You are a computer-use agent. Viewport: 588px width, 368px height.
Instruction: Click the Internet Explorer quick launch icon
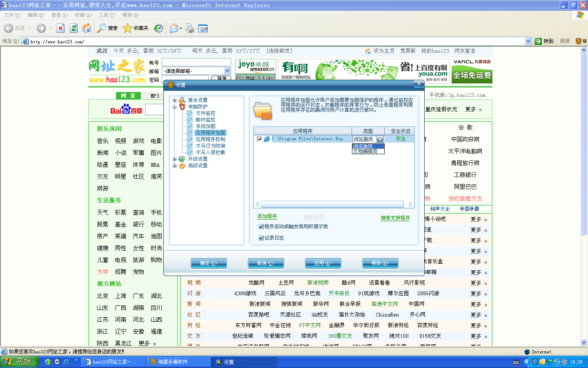(x=67, y=362)
